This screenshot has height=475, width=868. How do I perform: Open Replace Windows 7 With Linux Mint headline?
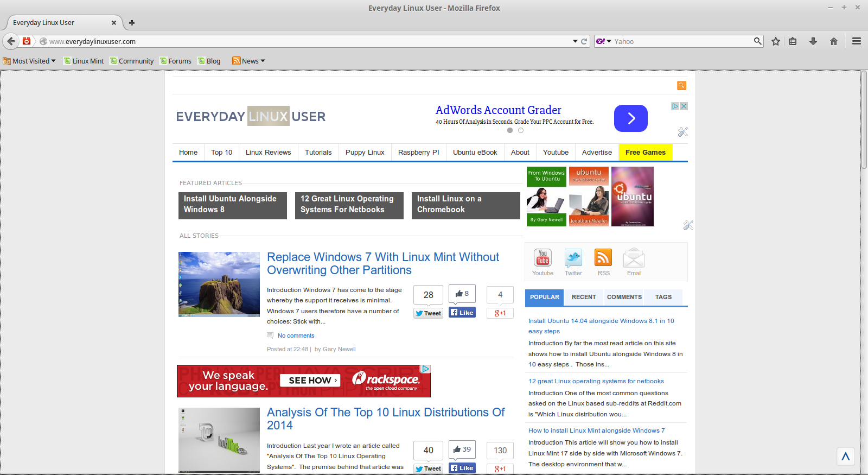tap(383, 264)
